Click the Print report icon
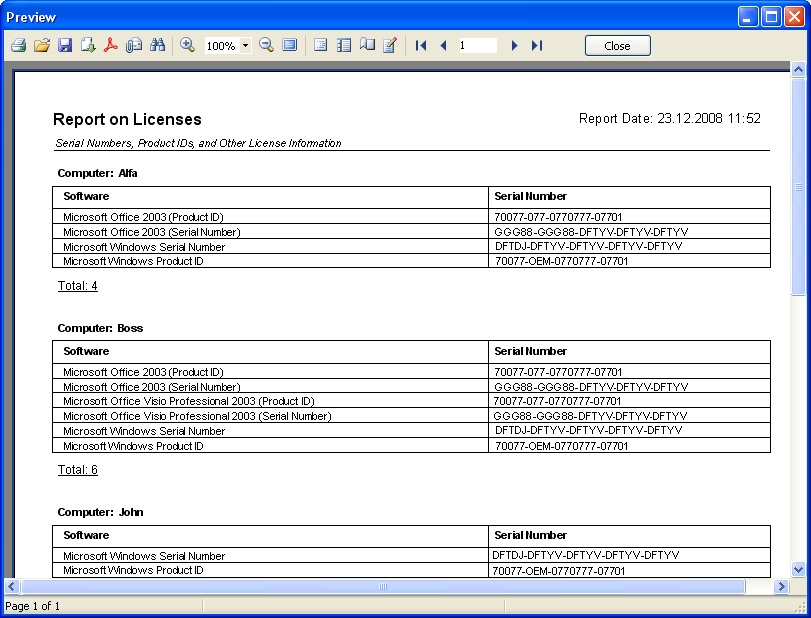811x618 pixels. point(19,46)
